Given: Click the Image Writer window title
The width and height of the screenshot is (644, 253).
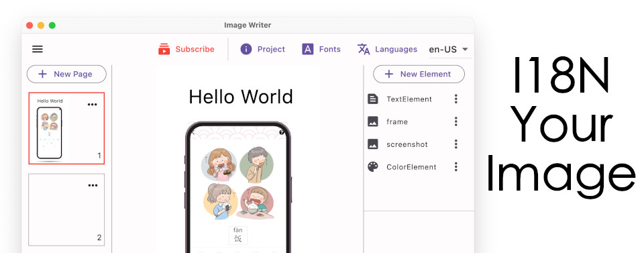Looking at the screenshot, I should coord(248,25).
